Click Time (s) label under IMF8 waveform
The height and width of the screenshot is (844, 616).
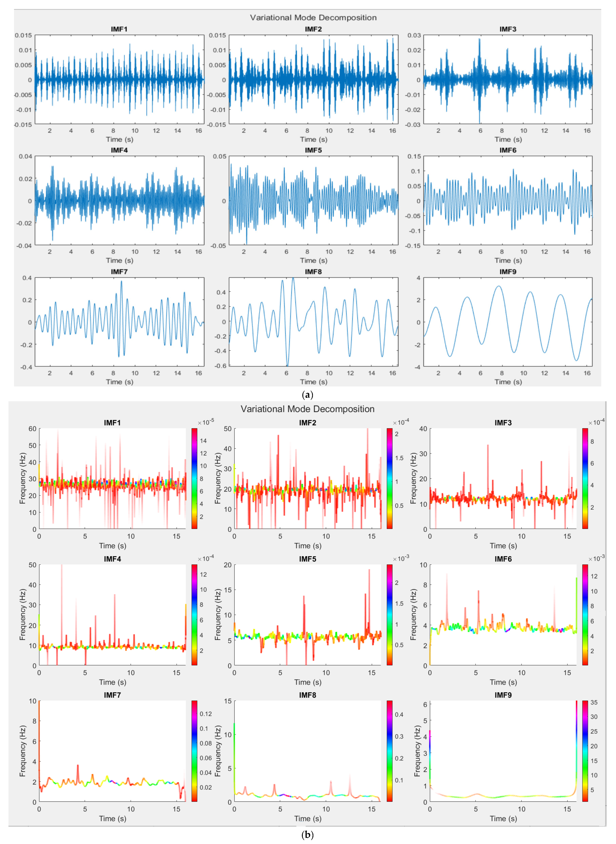pos(313,382)
